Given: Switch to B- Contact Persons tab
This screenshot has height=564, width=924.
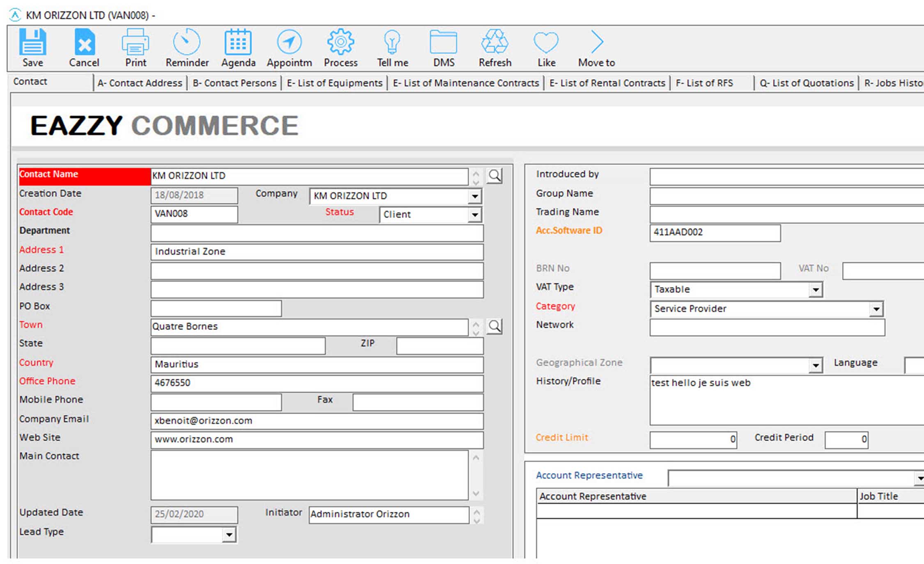Looking at the screenshot, I should (x=234, y=83).
